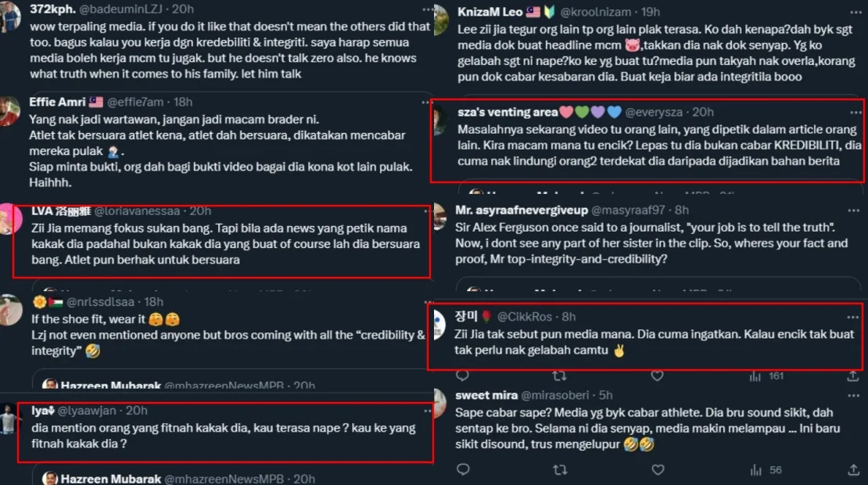The height and width of the screenshot is (485, 868).
Task: Open more options on KnizaM Leo's tweet
Action: click(853, 10)
